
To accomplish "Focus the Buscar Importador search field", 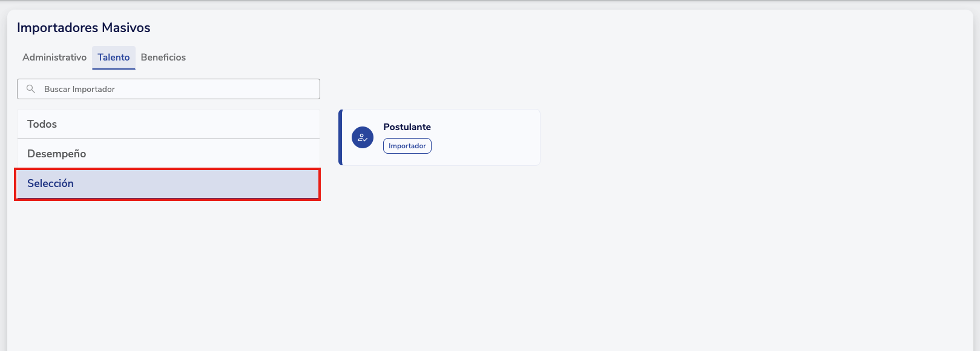I will click(176, 89).
